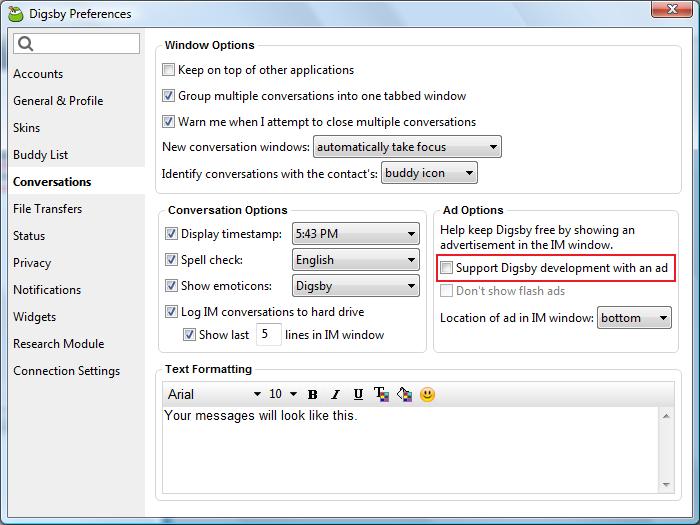Image resolution: width=700 pixels, height=525 pixels.
Task: Click the message preview text area
Action: click(x=411, y=450)
